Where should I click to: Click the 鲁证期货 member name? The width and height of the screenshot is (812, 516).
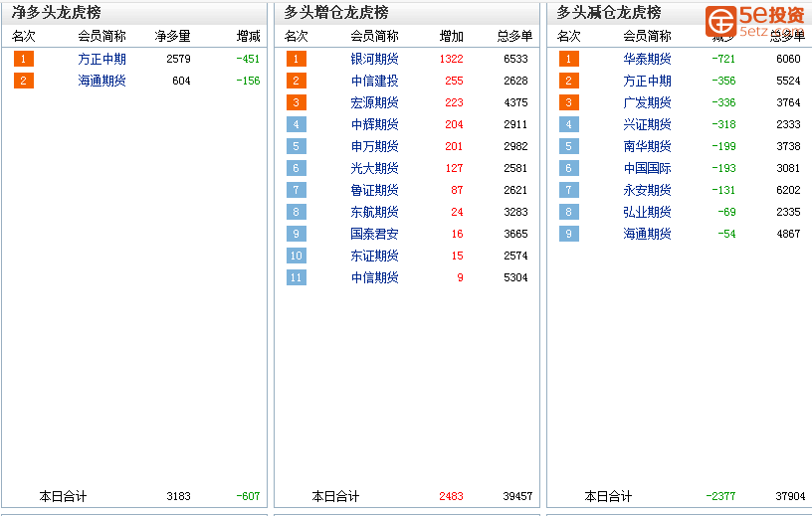[x=374, y=190]
